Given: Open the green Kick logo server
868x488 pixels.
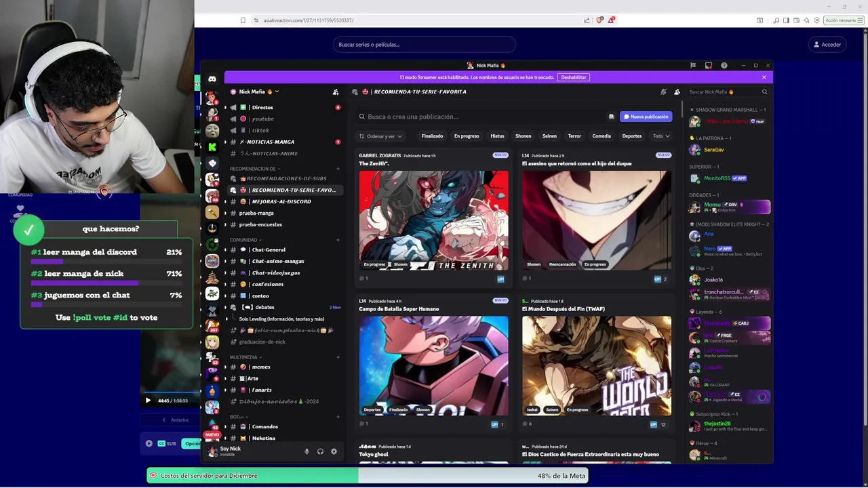Looking at the screenshot, I should pos(212,147).
